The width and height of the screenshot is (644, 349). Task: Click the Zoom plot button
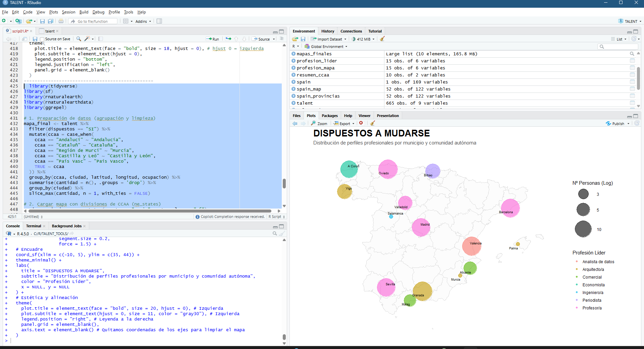[319, 124]
